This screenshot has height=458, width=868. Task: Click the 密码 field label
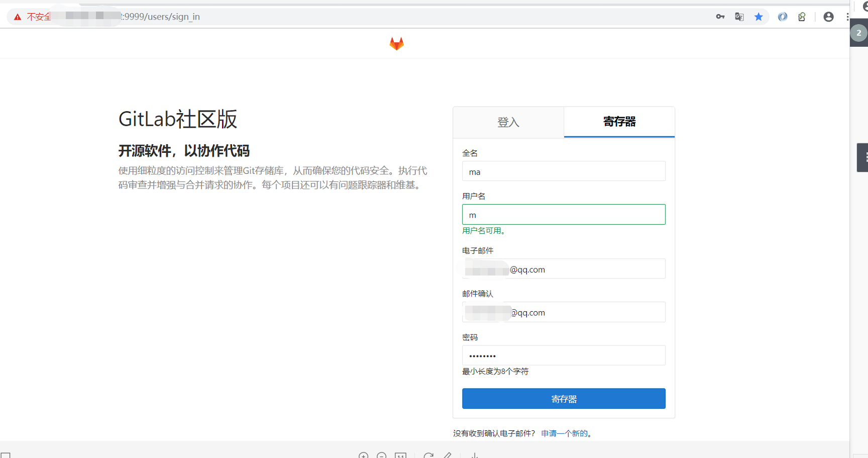pos(470,337)
